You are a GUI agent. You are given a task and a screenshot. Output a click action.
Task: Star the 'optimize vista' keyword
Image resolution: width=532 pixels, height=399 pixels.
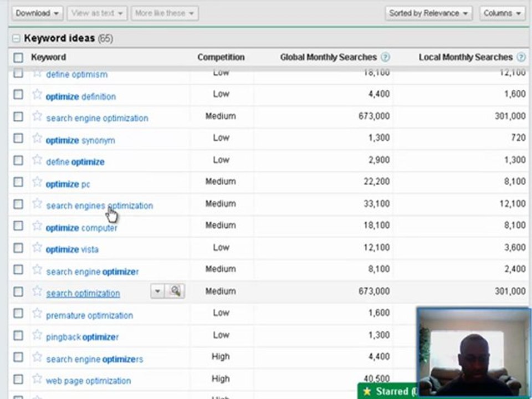(x=37, y=247)
